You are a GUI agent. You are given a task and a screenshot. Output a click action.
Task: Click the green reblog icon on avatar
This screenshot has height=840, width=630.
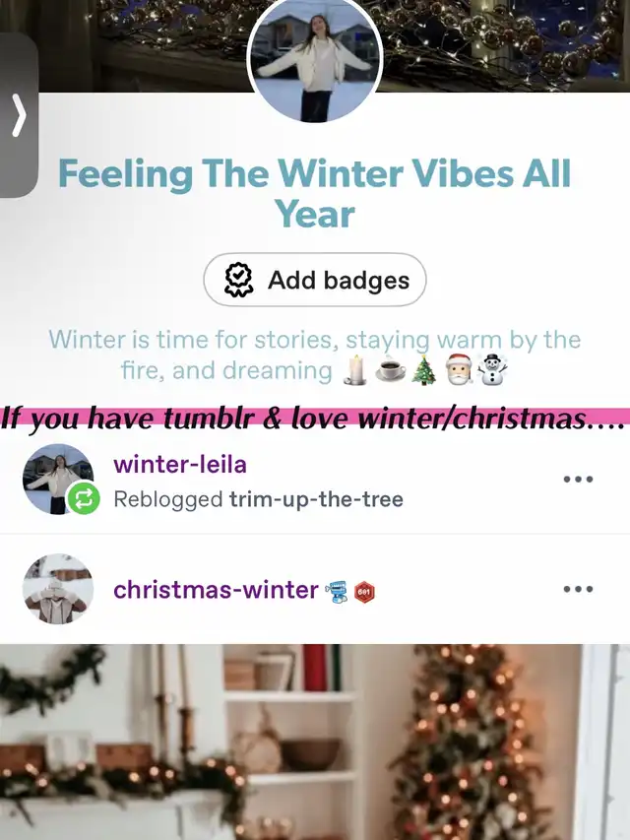pyautogui.click(x=84, y=498)
